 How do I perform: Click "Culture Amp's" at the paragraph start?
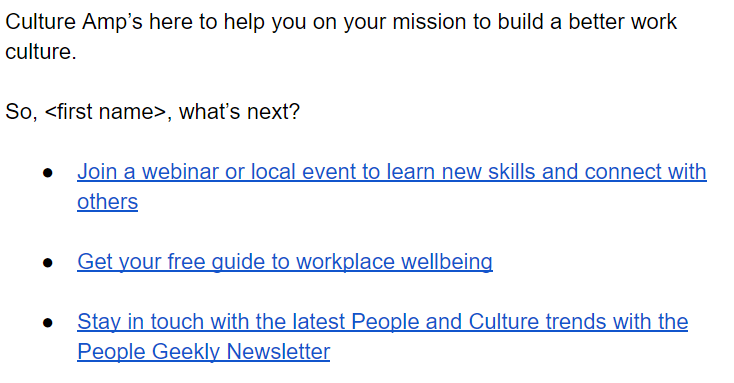point(74,22)
